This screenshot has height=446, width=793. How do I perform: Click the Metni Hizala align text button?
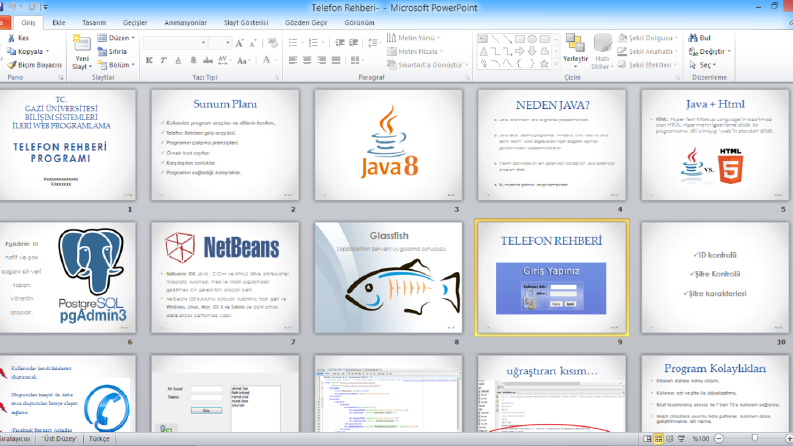coord(415,52)
